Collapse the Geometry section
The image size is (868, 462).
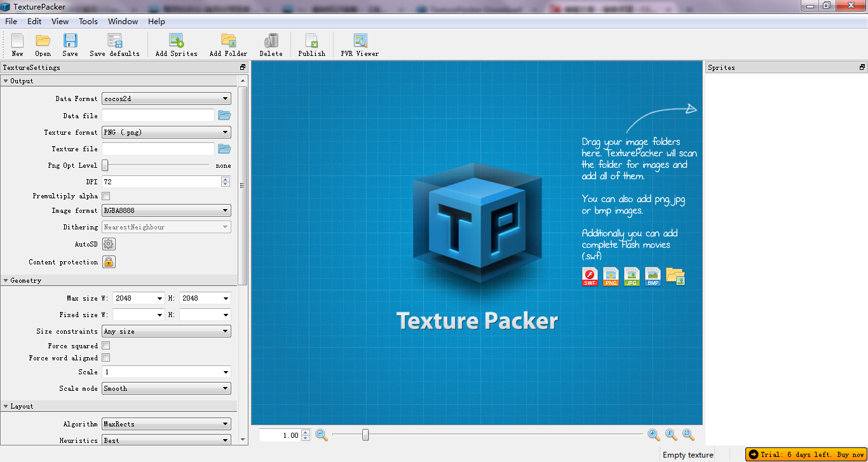pos(6,280)
